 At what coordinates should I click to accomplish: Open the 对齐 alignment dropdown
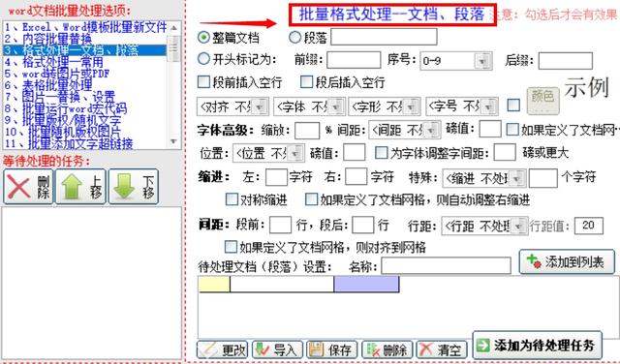(x=232, y=106)
